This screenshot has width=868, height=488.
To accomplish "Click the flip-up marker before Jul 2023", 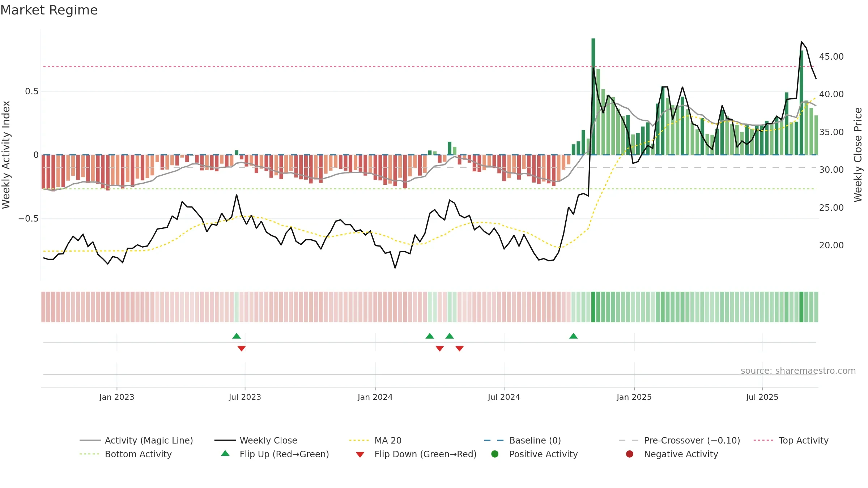I will coord(237,336).
